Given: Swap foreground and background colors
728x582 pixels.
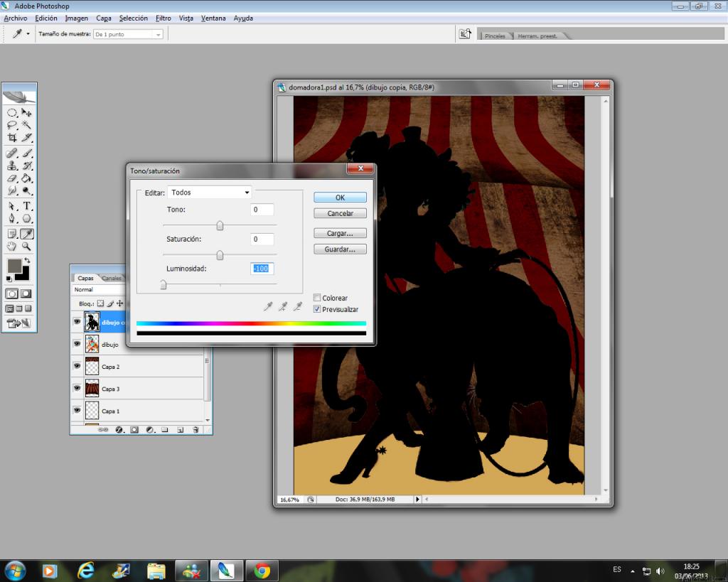Looking at the screenshot, I should pyautogui.click(x=28, y=260).
